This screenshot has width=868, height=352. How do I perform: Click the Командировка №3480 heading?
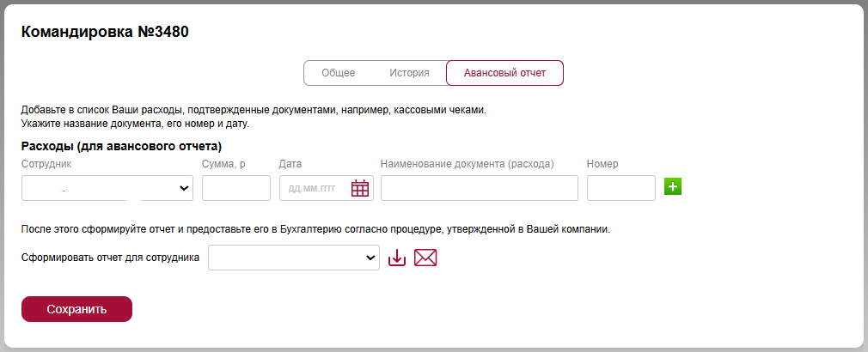click(x=105, y=32)
